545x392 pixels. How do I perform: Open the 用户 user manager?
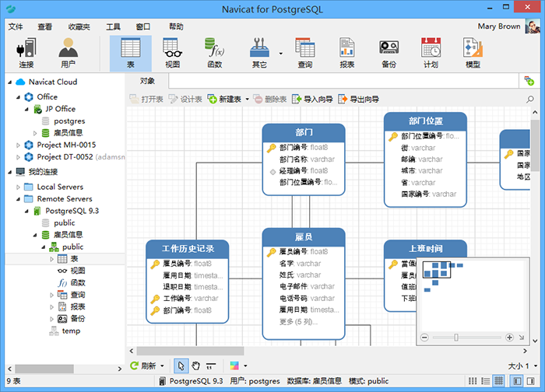click(x=69, y=53)
